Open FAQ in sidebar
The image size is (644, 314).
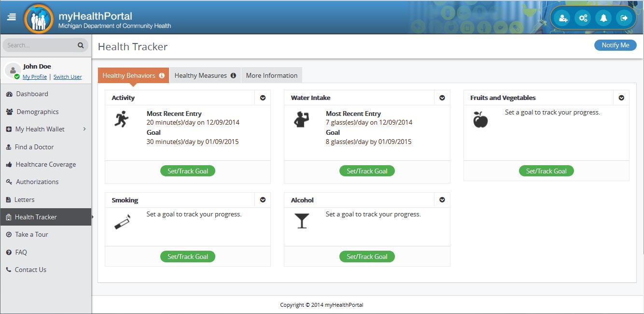click(46, 252)
